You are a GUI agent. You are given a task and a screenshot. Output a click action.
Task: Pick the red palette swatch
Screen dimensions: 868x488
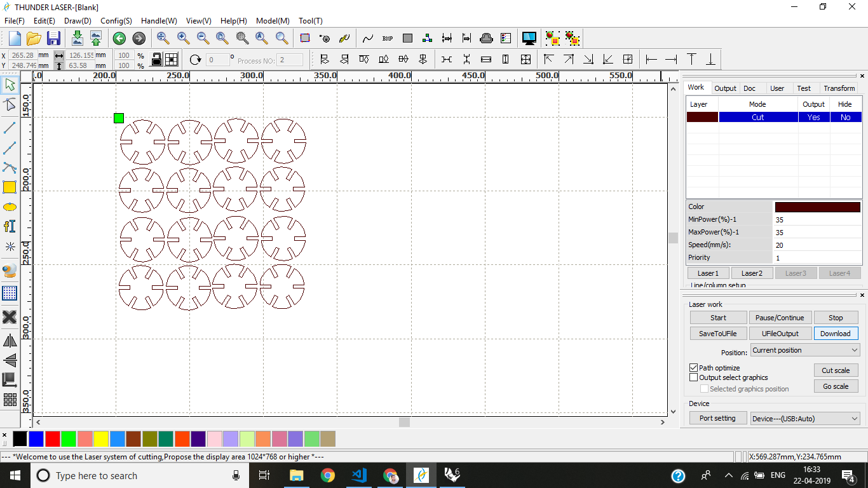point(53,438)
